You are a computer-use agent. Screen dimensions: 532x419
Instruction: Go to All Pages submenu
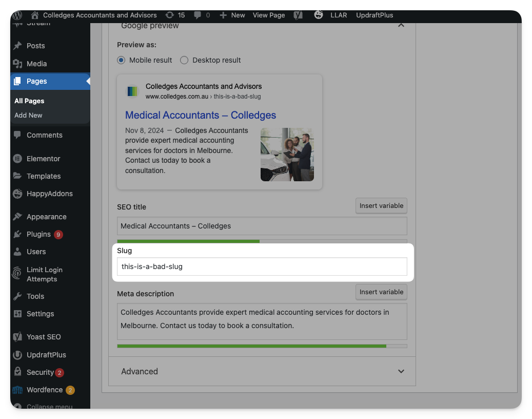(x=29, y=101)
